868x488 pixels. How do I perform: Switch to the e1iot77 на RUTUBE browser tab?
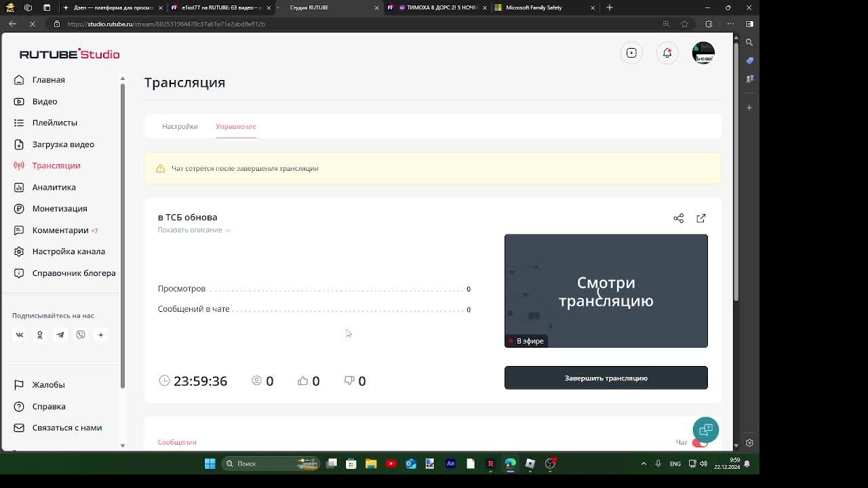coord(220,7)
